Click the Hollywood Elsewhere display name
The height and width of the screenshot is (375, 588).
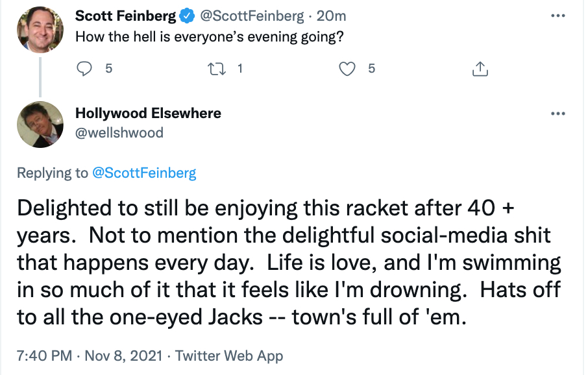point(148,113)
